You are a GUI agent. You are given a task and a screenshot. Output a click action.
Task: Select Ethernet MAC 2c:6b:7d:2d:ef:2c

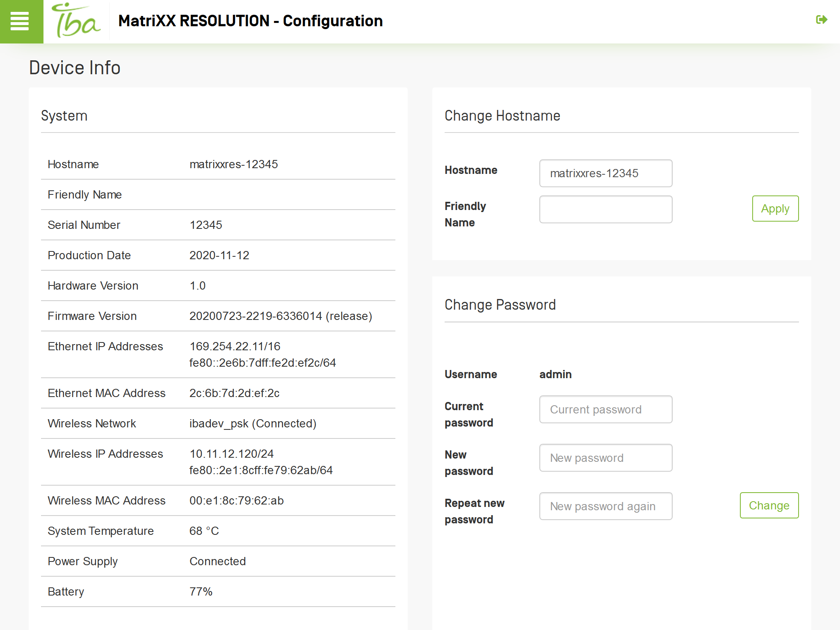click(235, 393)
